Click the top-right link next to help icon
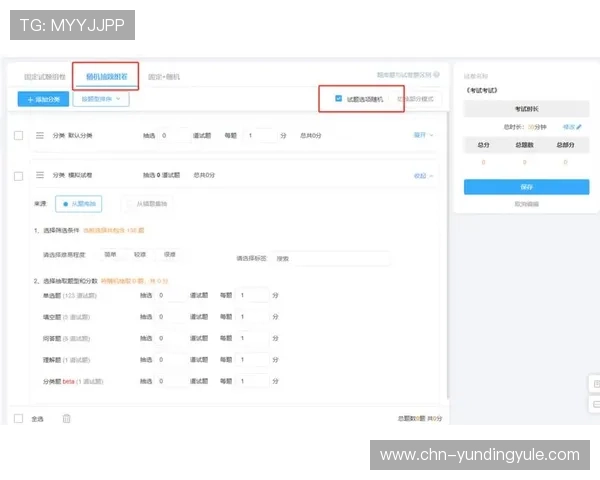The width and height of the screenshot is (600, 480). click(x=404, y=75)
